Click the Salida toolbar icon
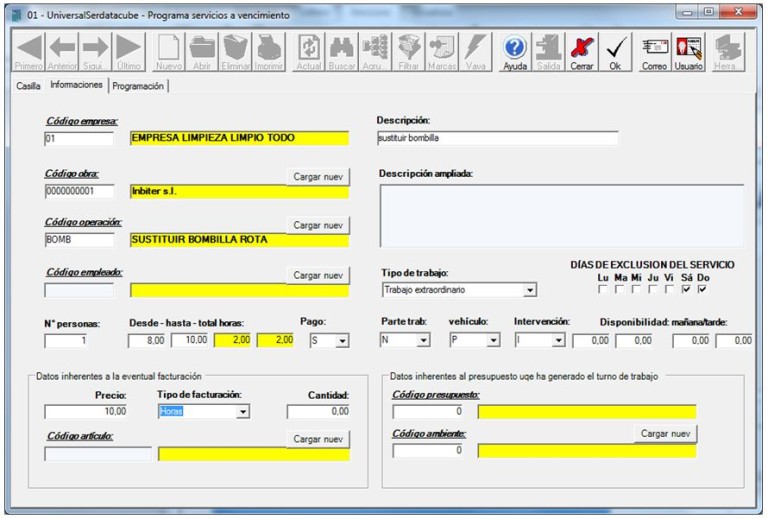This screenshot has width=768, height=519. pos(548,52)
